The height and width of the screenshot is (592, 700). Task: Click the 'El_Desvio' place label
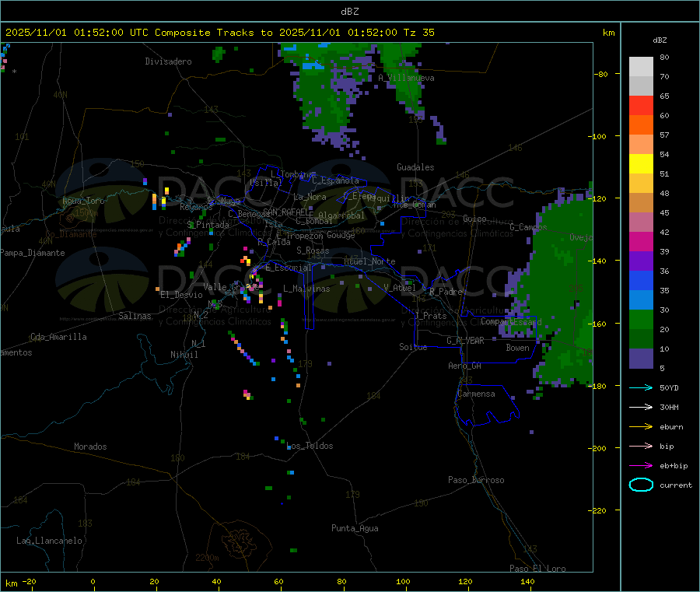(x=181, y=295)
